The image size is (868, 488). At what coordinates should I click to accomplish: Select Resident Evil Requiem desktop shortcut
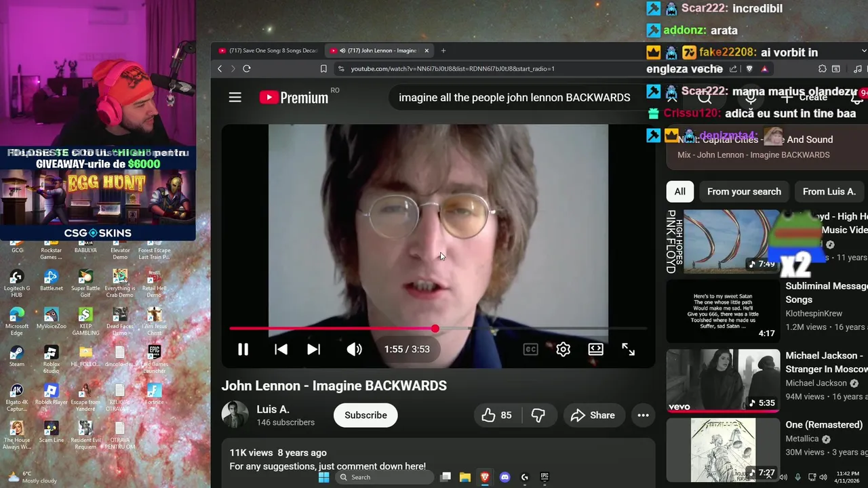point(85,436)
